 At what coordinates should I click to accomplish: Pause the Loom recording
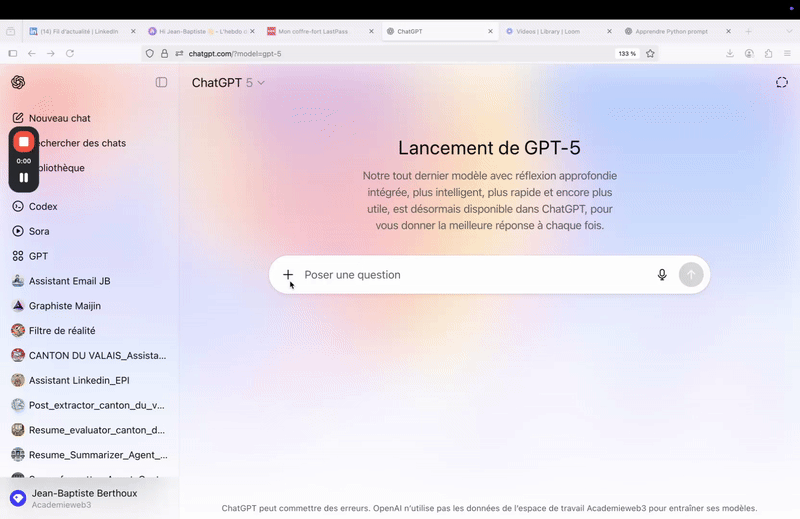(x=23, y=178)
